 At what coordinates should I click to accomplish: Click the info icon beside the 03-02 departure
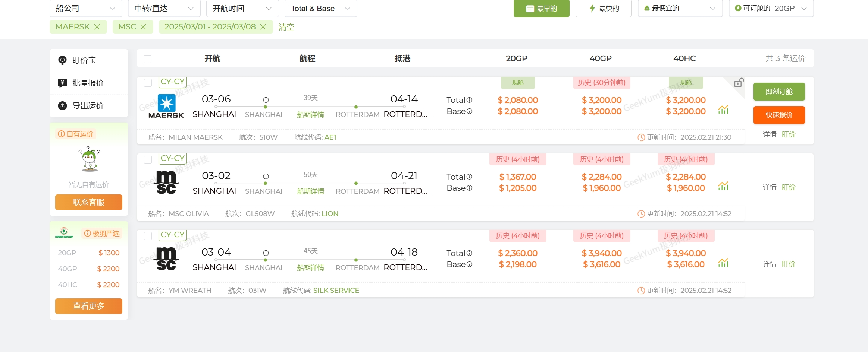point(266,176)
